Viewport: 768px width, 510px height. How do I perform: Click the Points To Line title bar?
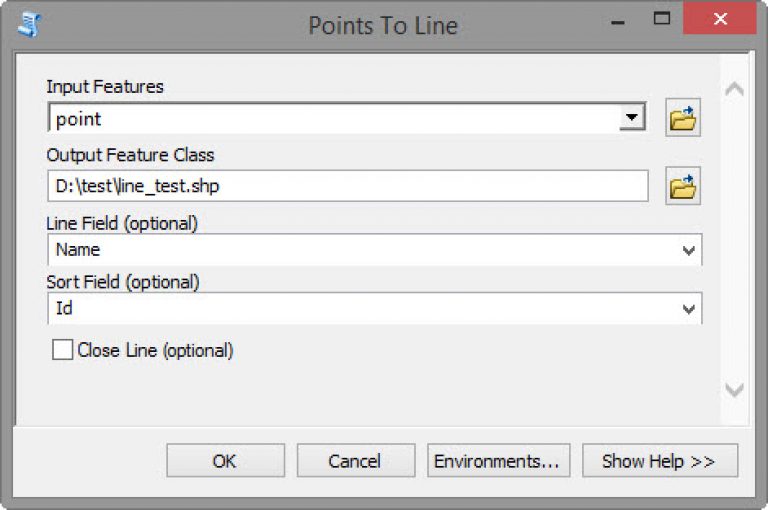coord(383,25)
